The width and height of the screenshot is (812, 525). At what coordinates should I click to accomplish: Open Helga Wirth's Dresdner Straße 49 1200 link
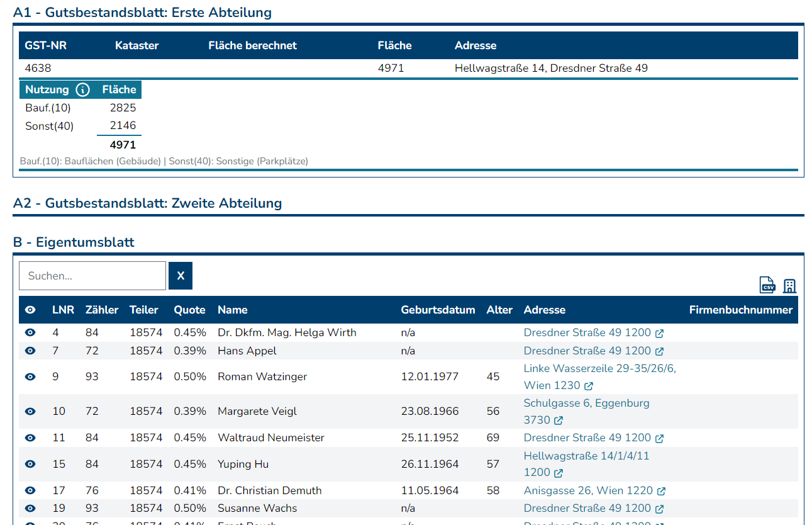point(587,332)
